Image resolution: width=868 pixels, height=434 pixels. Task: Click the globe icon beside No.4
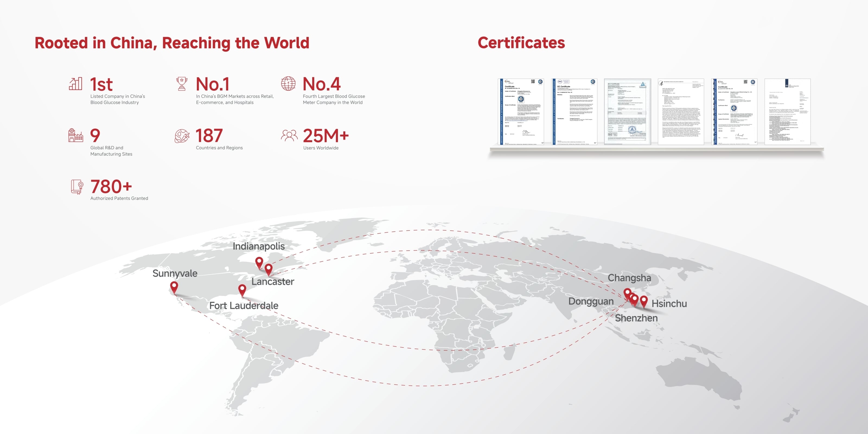(x=288, y=84)
